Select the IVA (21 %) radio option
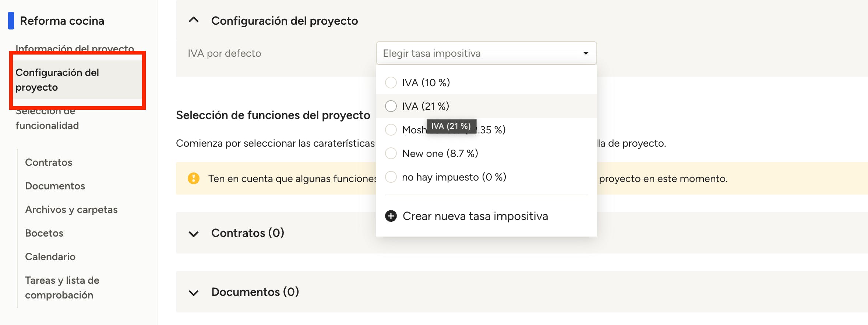Screen dimensions: 868x325 click(391, 106)
